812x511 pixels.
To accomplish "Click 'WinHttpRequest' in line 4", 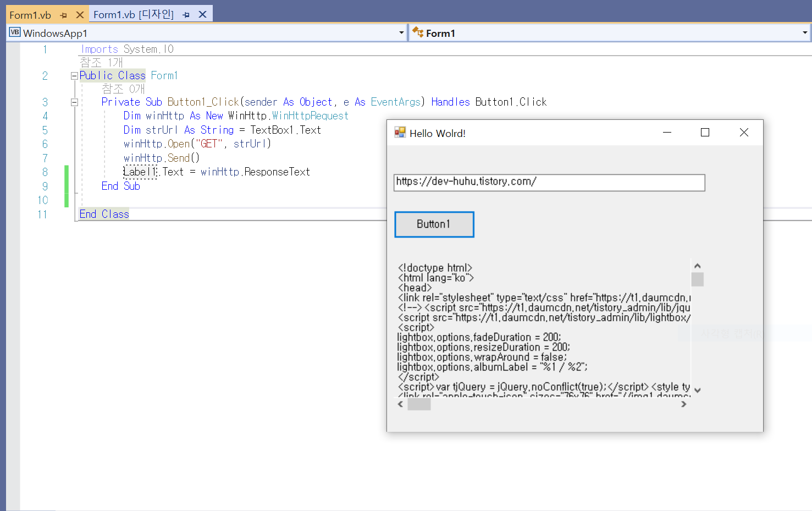I will [x=310, y=116].
